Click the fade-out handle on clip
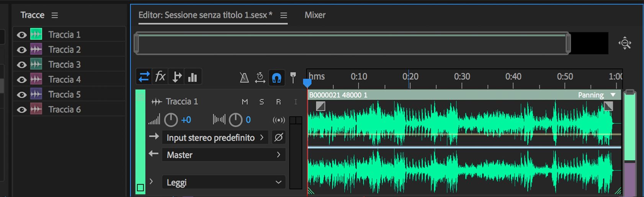The image size is (644, 197). point(608,106)
